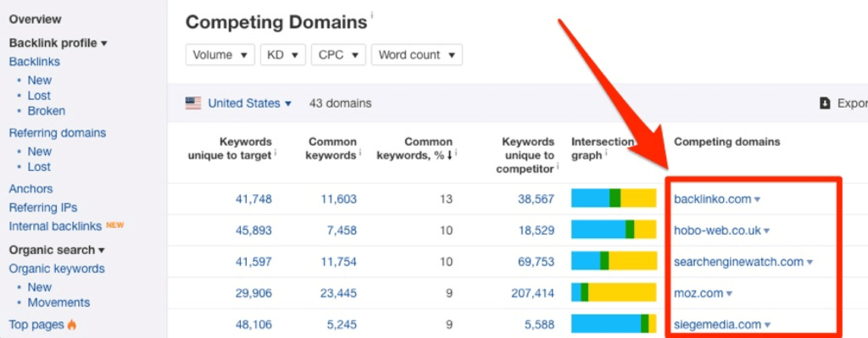868x338 pixels.
Task: Click the flame icon beside Top pages
Action: click(x=71, y=324)
